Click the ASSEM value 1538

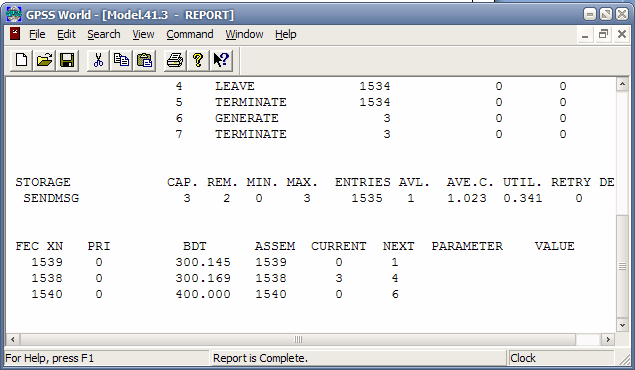coord(271,279)
